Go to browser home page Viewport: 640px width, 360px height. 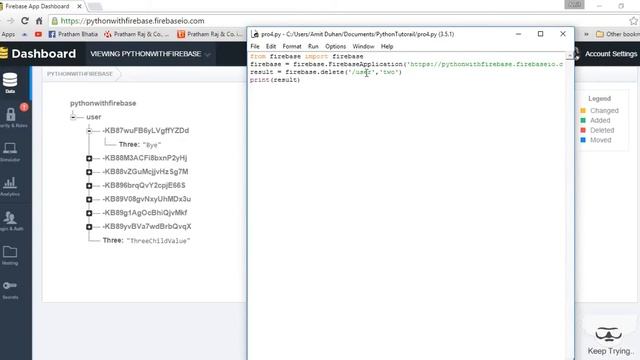click(39, 21)
